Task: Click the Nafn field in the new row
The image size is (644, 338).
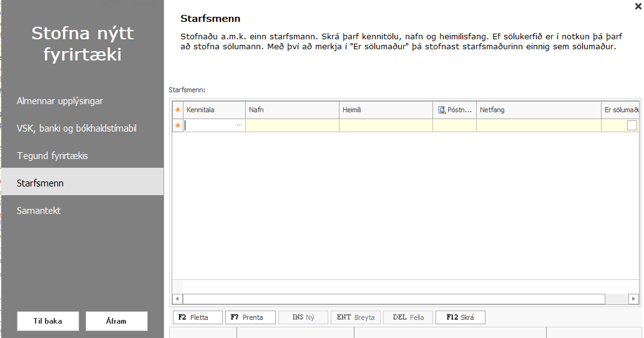Action: tap(292, 125)
